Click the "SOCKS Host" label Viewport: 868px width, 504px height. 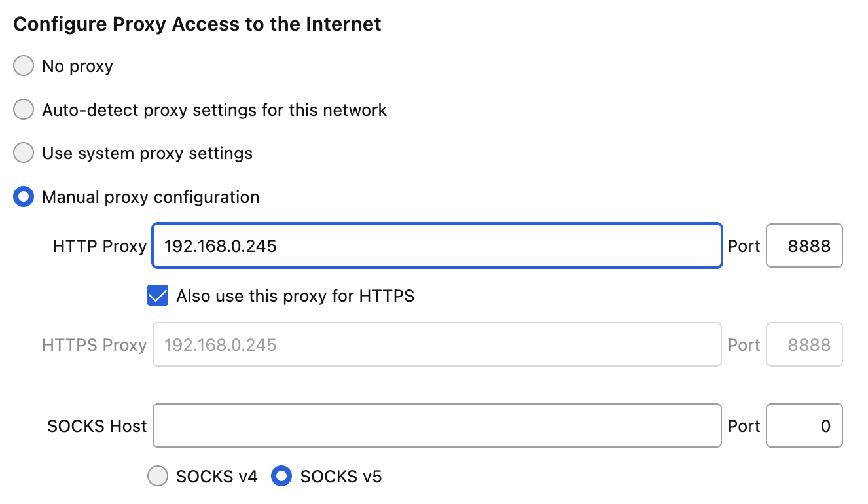click(x=96, y=425)
